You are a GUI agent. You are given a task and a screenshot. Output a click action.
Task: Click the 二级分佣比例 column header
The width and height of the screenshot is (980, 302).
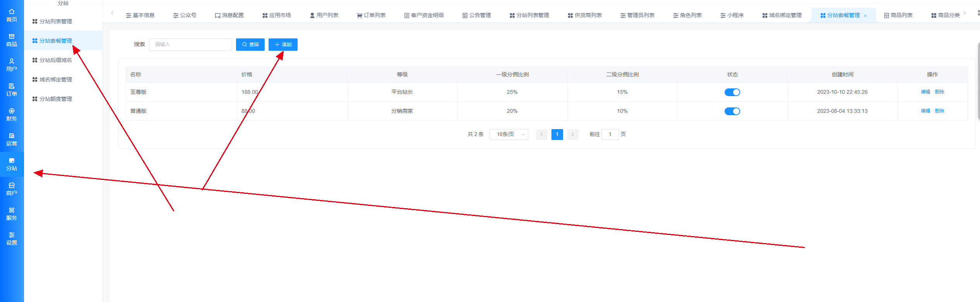pos(622,74)
